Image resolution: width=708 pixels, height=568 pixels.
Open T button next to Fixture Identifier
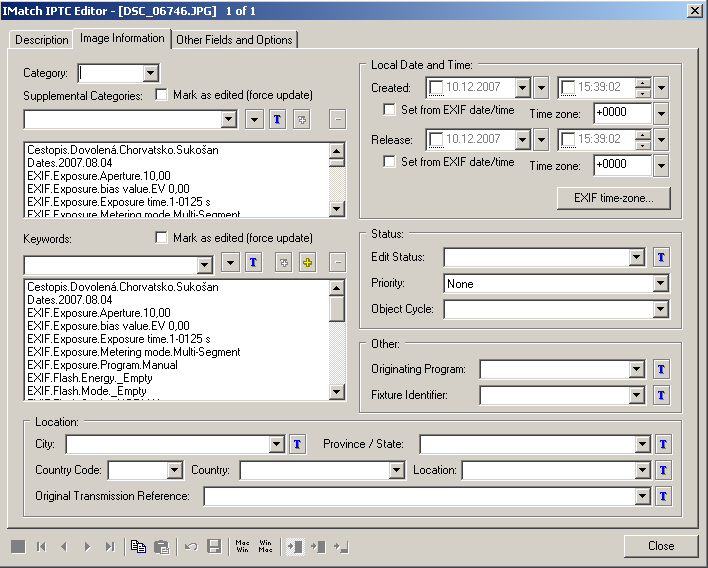tap(661, 395)
